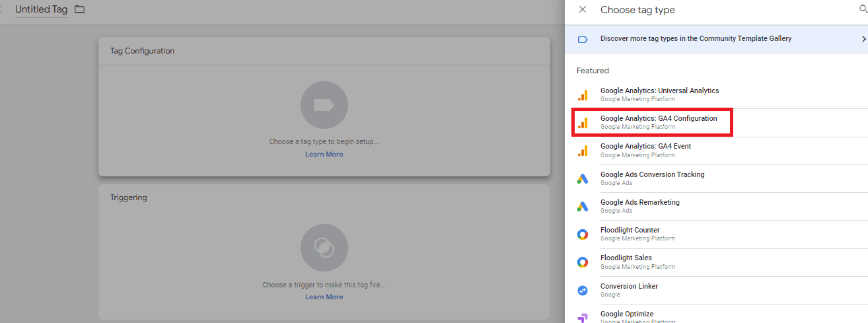Click GA4 Event bar chart icon
868x323 pixels.
pyautogui.click(x=583, y=151)
